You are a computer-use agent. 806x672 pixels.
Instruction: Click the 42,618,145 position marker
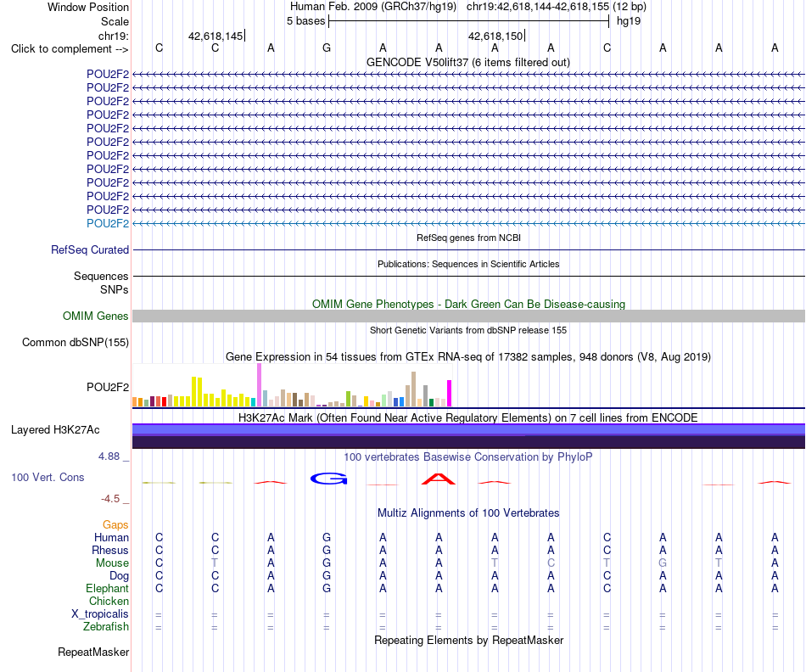(x=215, y=36)
